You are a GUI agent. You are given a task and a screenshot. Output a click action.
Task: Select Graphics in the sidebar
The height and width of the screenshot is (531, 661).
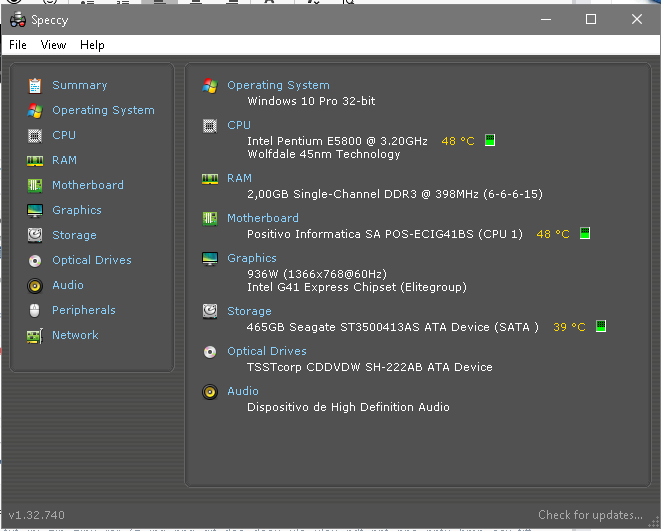coord(77,210)
